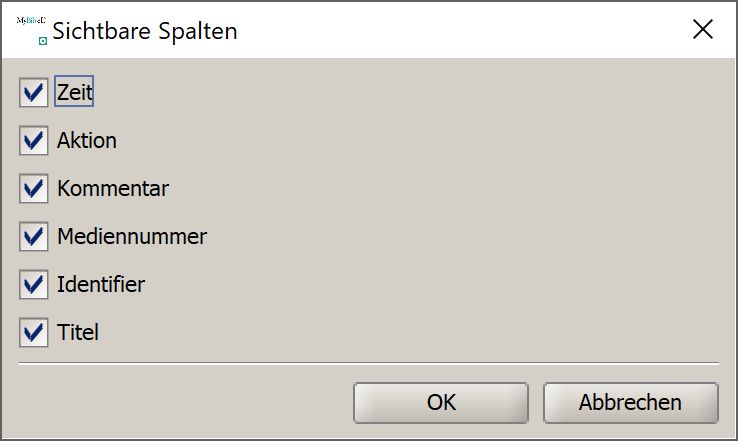Click the Sichtbare Spalten title text
738x441 pixels.
145,31
